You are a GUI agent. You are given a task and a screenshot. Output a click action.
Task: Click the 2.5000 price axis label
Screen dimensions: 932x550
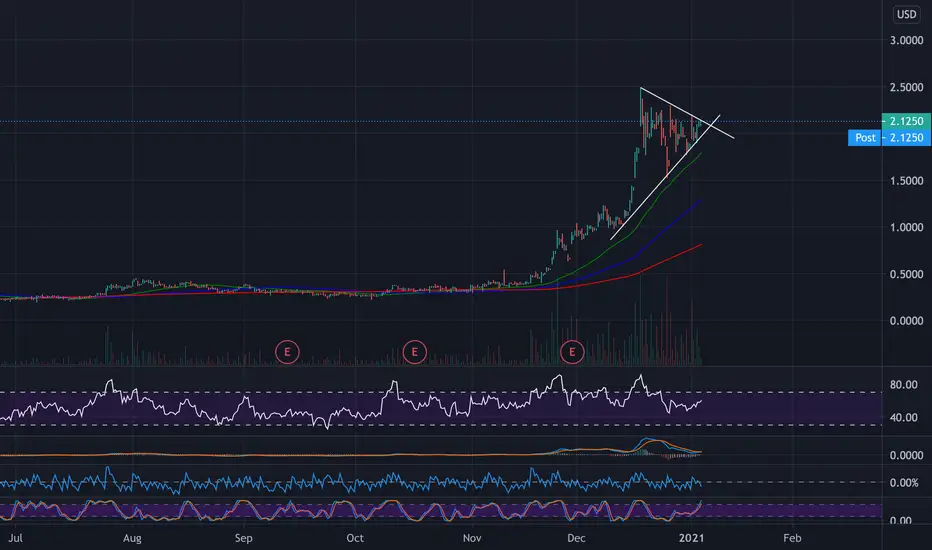click(x=906, y=87)
